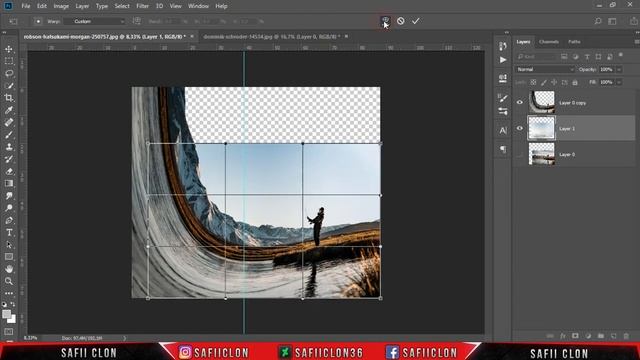
Task: Commit the warp with the checkmark
Action: pos(416,21)
